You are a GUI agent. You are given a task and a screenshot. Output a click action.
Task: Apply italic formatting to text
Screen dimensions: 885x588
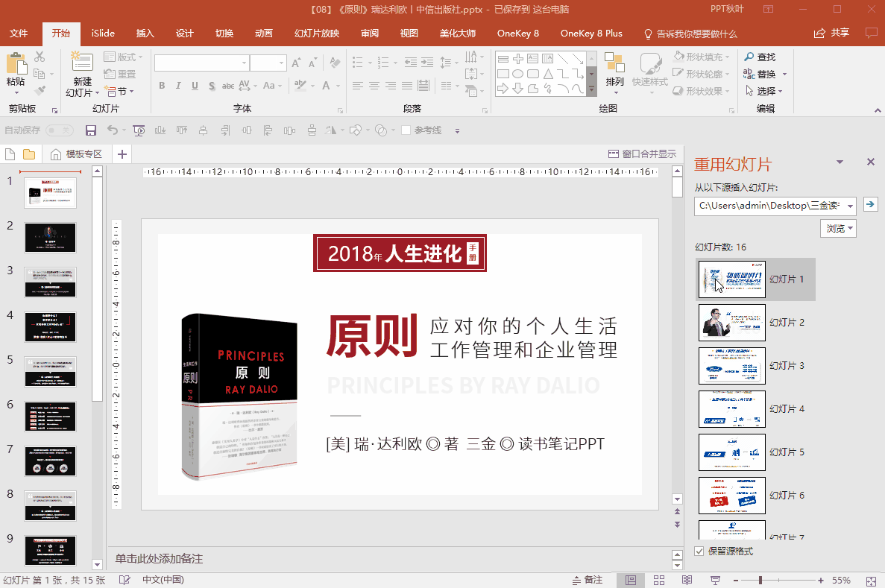pyautogui.click(x=178, y=86)
